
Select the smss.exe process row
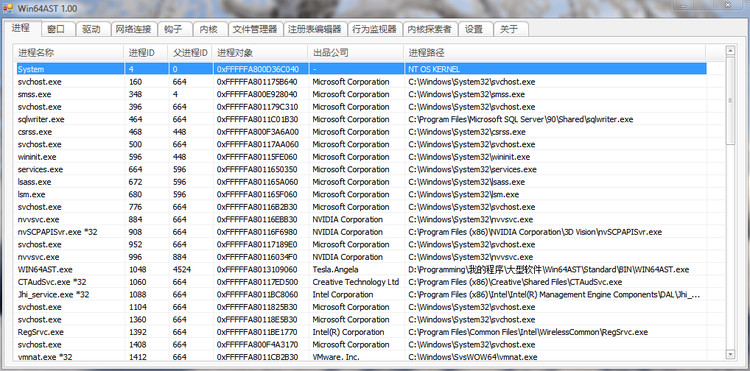pyautogui.click(x=361, y=94)
